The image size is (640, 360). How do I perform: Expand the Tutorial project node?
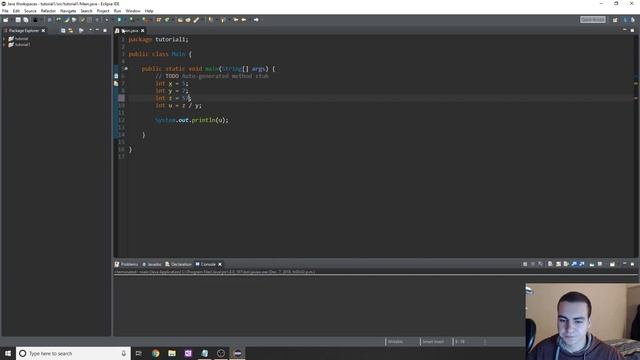tap(4, 39)
